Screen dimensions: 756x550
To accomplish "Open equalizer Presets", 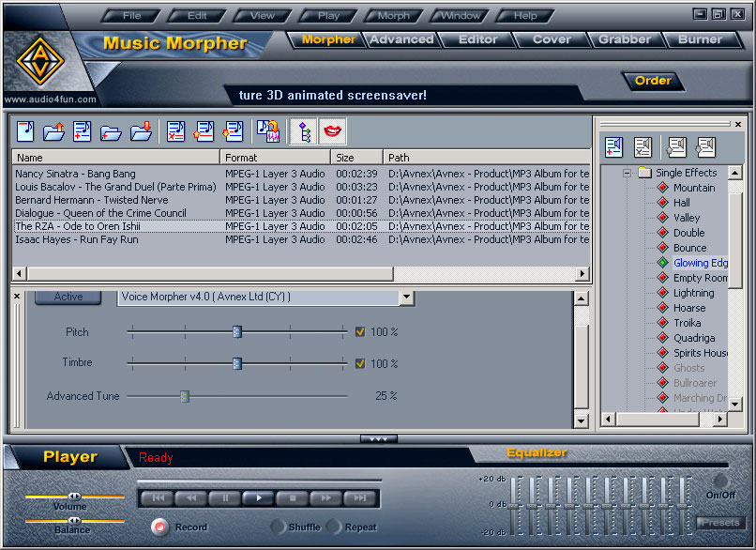I will [720, 523].
